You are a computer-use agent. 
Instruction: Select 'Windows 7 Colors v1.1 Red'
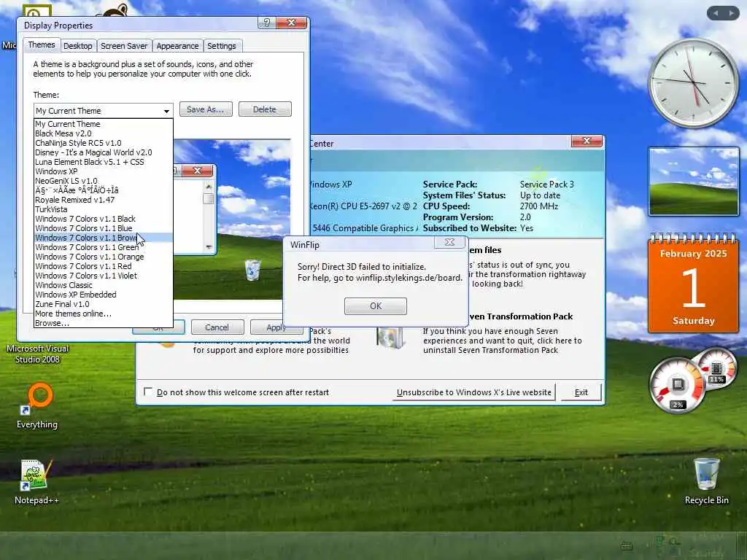point(103,266)
